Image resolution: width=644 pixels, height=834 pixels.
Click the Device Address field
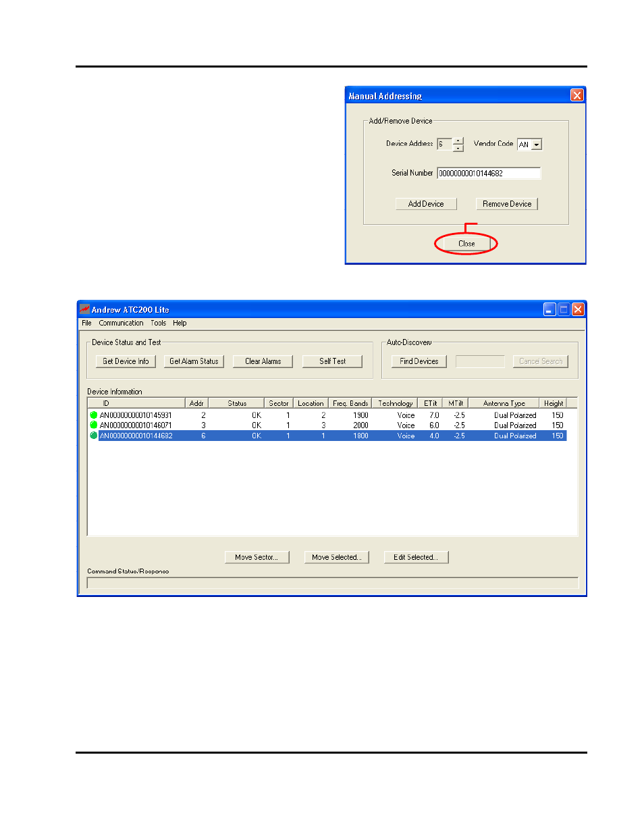point(445,144)
